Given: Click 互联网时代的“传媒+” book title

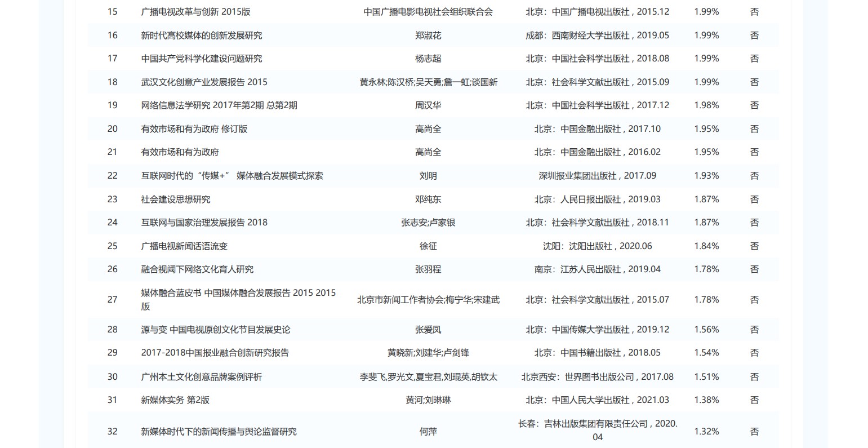Looking at the screenshot, I should click(232, 176).
